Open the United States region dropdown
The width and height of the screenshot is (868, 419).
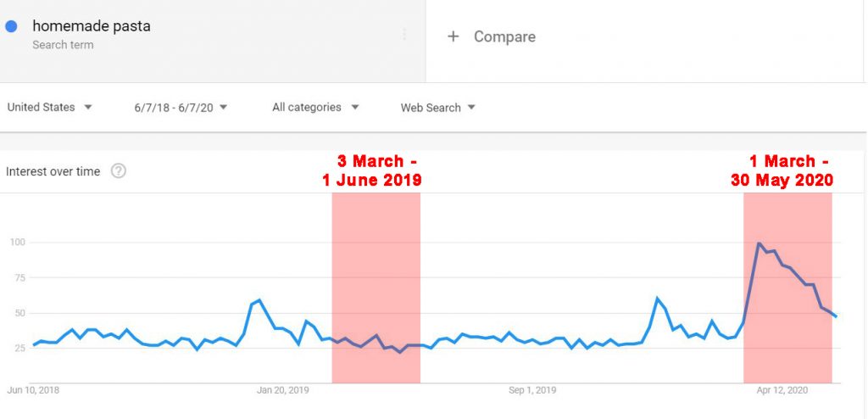49,107
